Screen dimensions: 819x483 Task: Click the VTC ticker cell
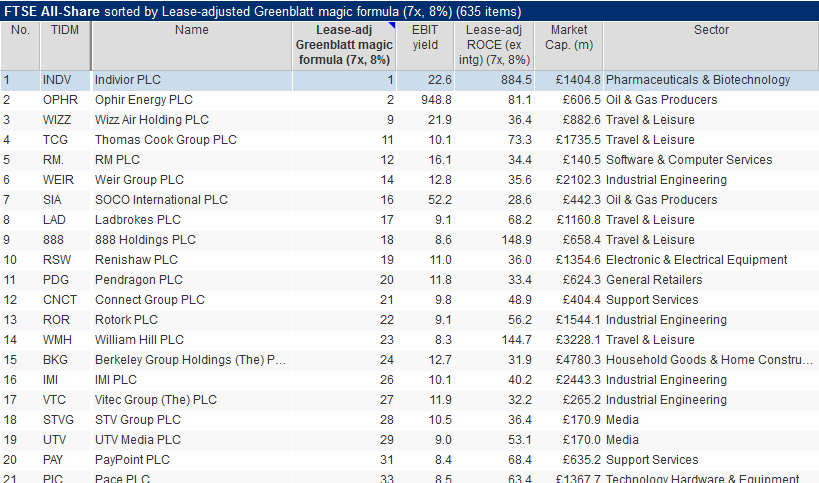click(54, 399)
